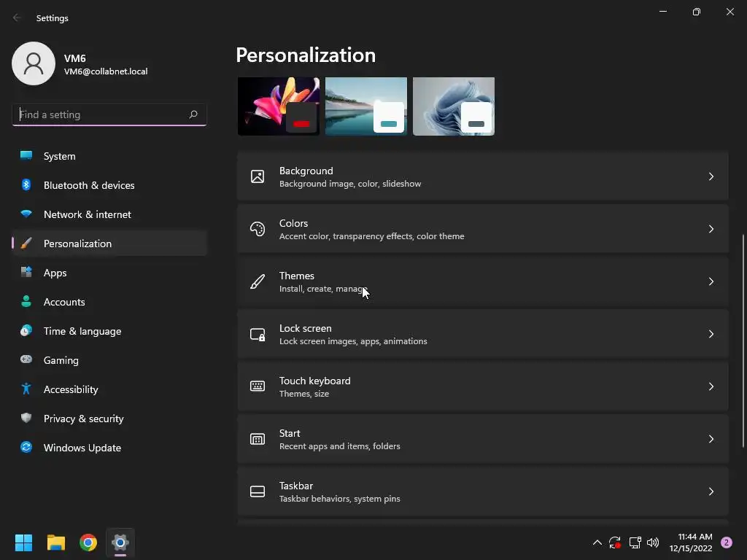This screenshot has width=747, height=560.
Task: Expand the Background row chevron
Action: (711, 176)
